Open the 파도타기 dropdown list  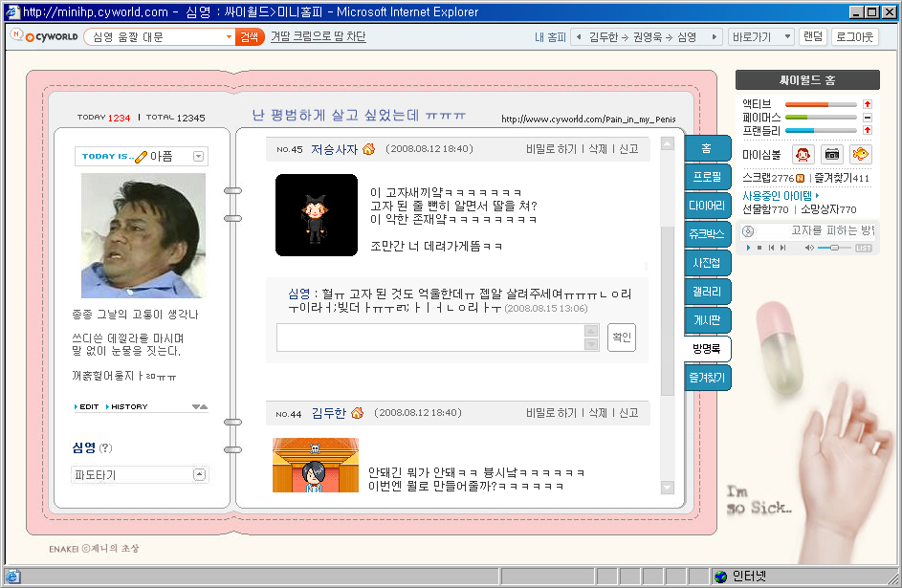pos(199,474)
